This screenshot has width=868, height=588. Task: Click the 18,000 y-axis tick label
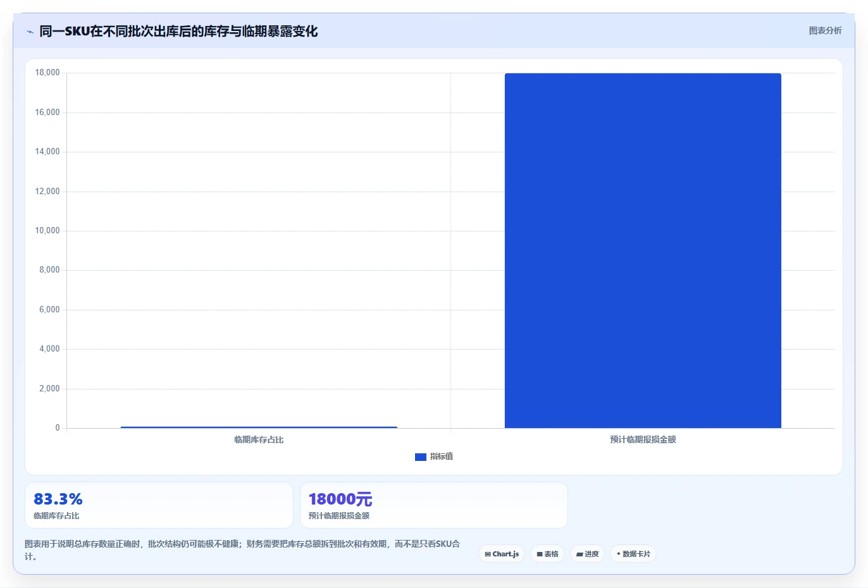47,73
